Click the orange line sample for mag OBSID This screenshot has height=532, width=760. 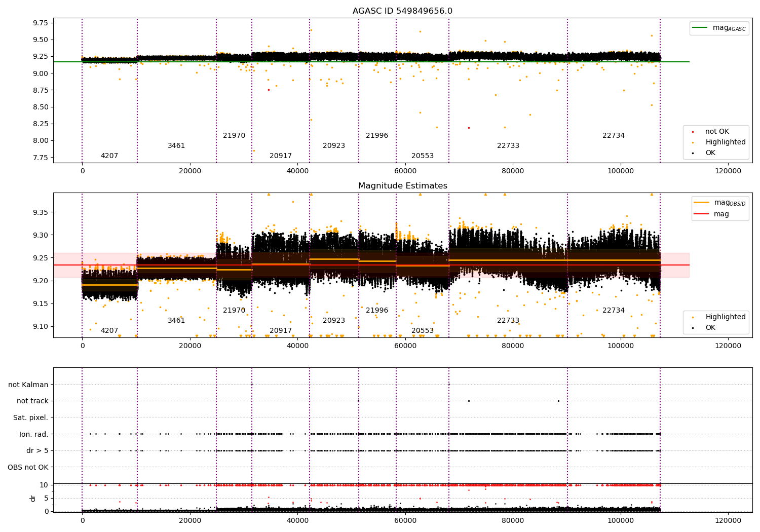[x=702, y=203]
